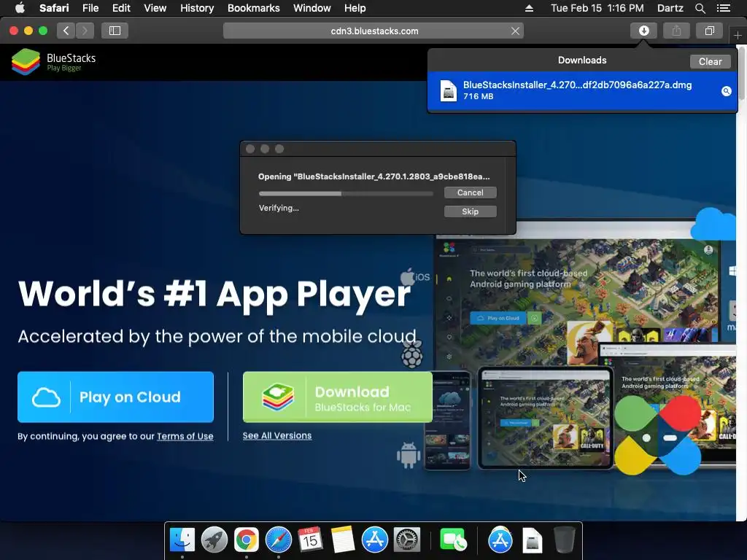The height and width of the screenshot is (560, 747).
Task: Open the History menu
Action: click(x=197, y=8)
